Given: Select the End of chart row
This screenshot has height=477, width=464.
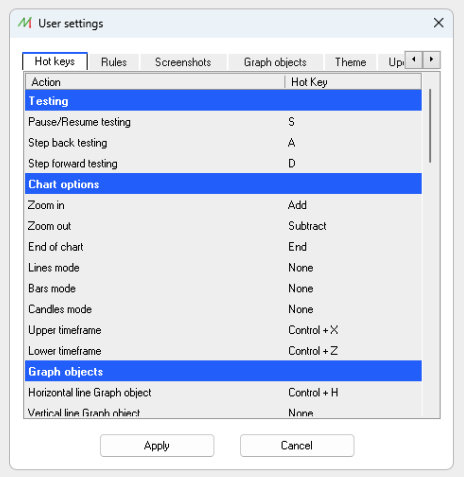Looking at the screenshot, I should click(223, 247).
